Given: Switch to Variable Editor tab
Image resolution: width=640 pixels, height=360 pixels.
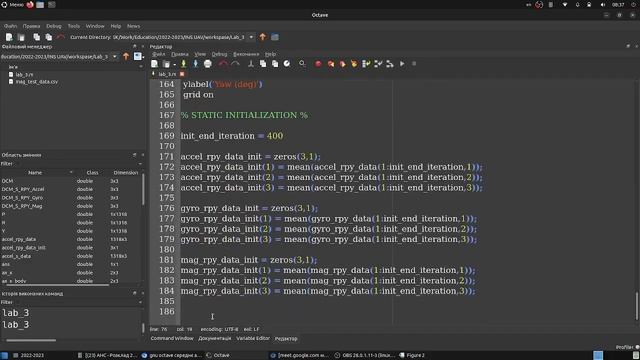Looking at the screenshot, I should [x=253, y=338].
